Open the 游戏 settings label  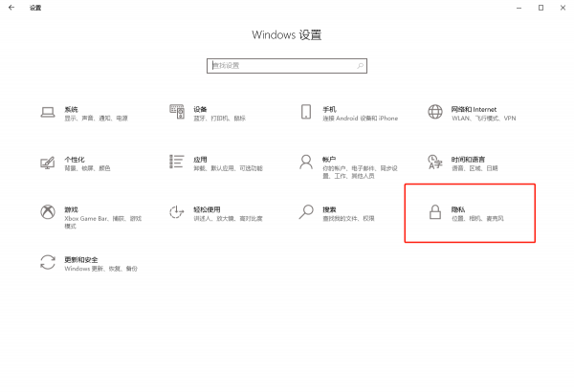pos(71,209)
